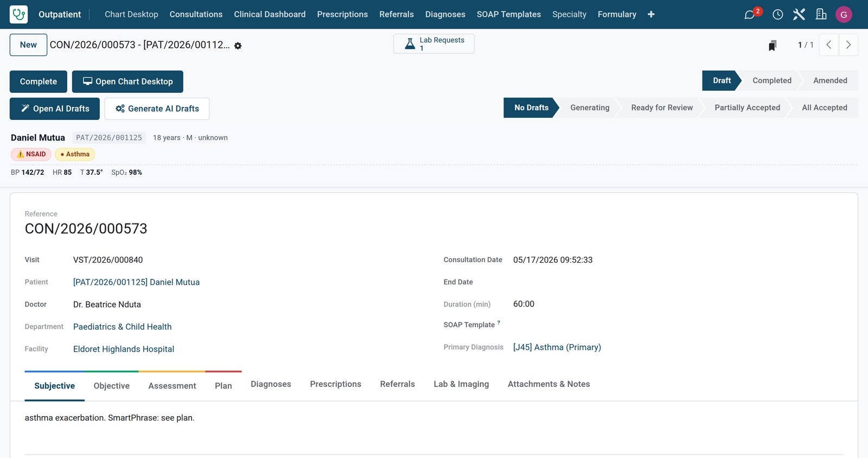Click the Doctor field Dr. Beatrice Nduta
The height and width of the screenshot is (458, 868).
click(x=107, y=304)
